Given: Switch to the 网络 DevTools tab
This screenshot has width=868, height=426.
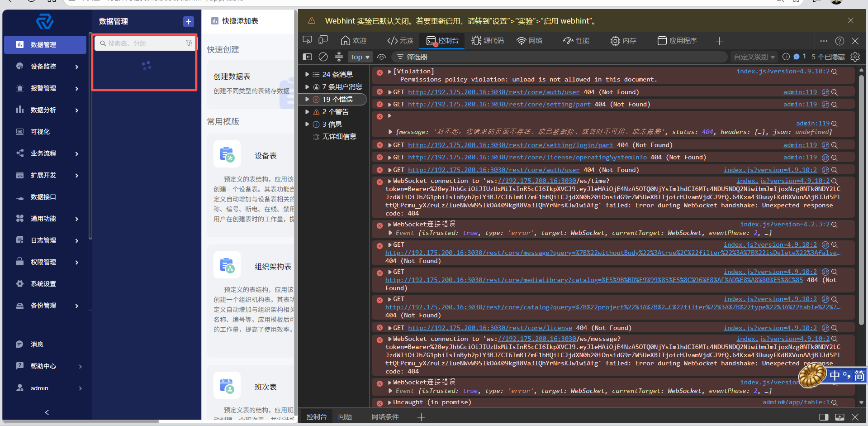Looking at the screenshot, I should point(529,41).
